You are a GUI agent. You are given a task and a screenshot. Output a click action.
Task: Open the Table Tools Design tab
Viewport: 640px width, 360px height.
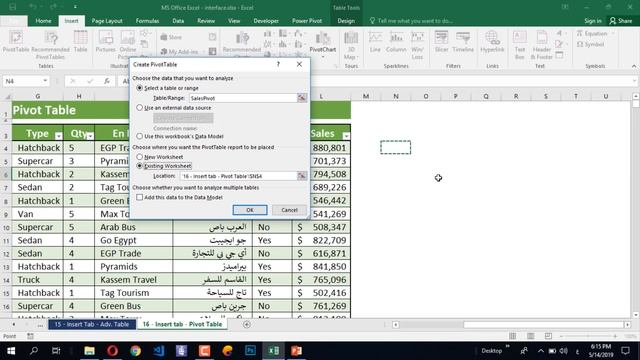point(346,21)
